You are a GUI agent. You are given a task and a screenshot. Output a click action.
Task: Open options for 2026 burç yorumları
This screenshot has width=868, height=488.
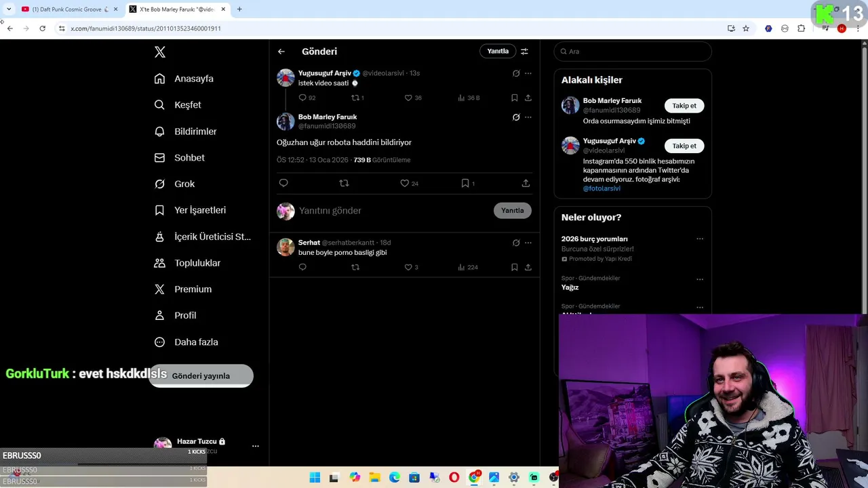coord(700,239)
